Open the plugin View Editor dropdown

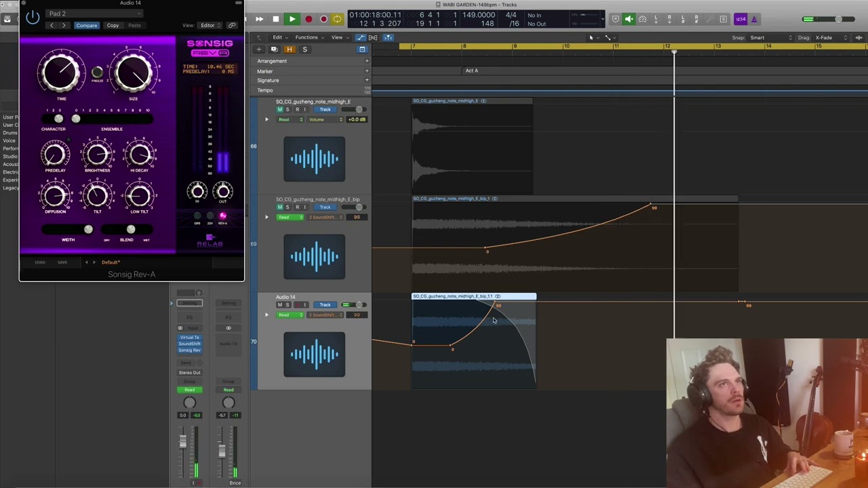[210, 26]
